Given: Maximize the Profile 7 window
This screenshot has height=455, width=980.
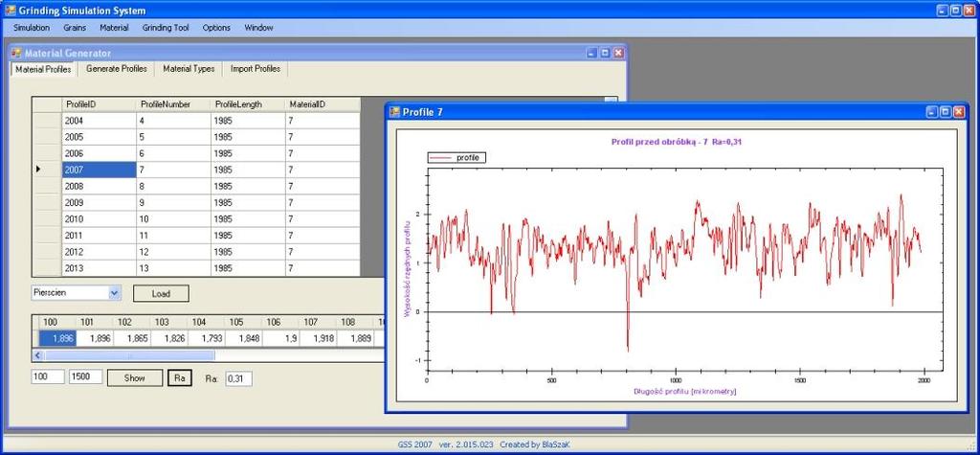Looking at the screenshot, I should point(946,112).
